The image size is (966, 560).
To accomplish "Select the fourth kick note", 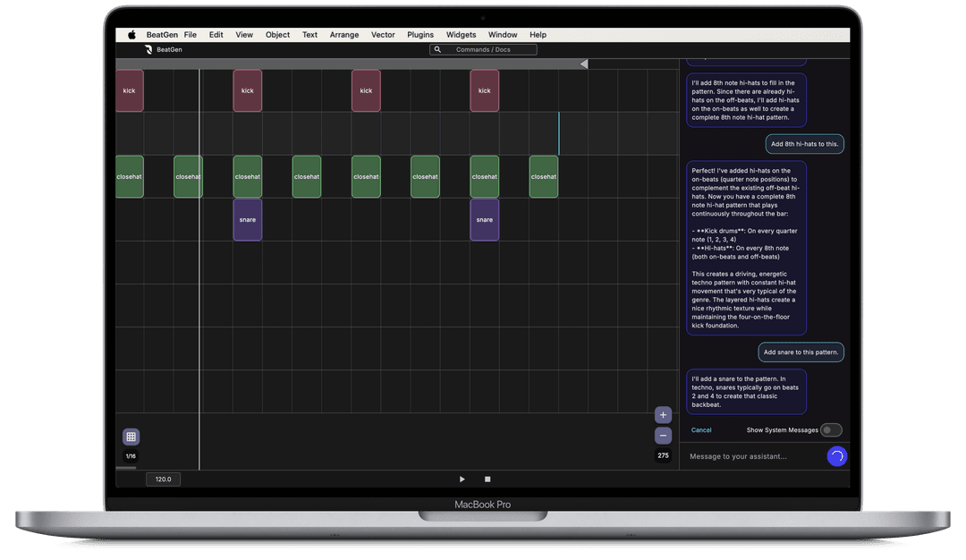I will [484, 90].
